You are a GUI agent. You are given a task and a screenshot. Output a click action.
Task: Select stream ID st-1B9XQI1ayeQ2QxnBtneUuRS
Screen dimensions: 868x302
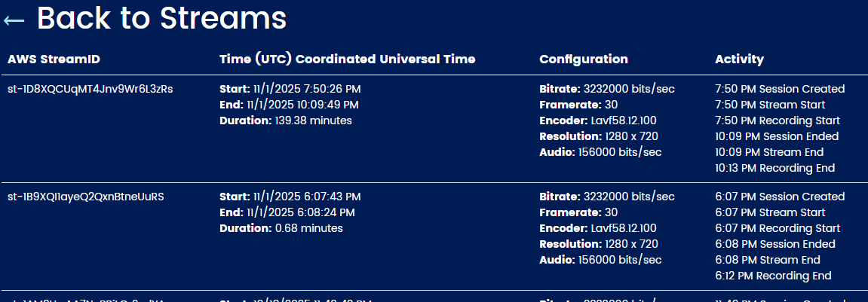tap(86, 197)
